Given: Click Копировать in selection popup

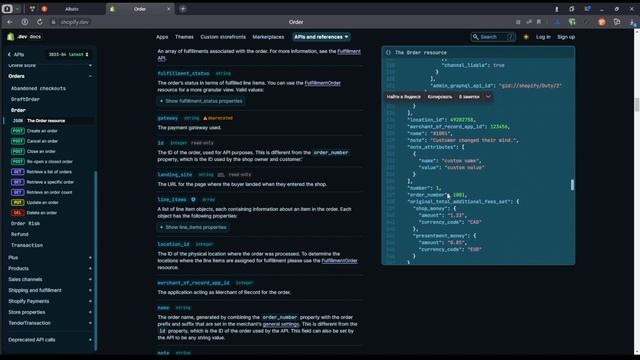Looking at the screenshot, I should click(x=440, y=97).
